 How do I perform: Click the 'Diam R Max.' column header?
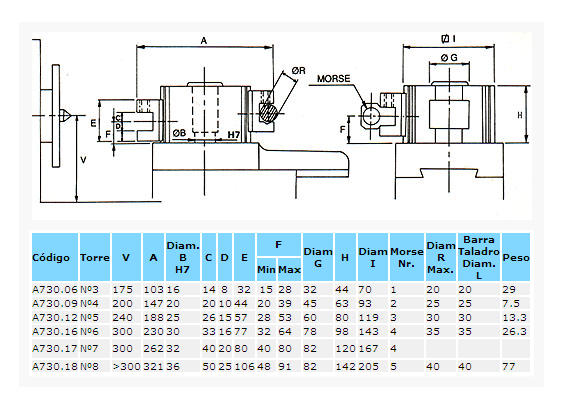click(x=441, y=257)
